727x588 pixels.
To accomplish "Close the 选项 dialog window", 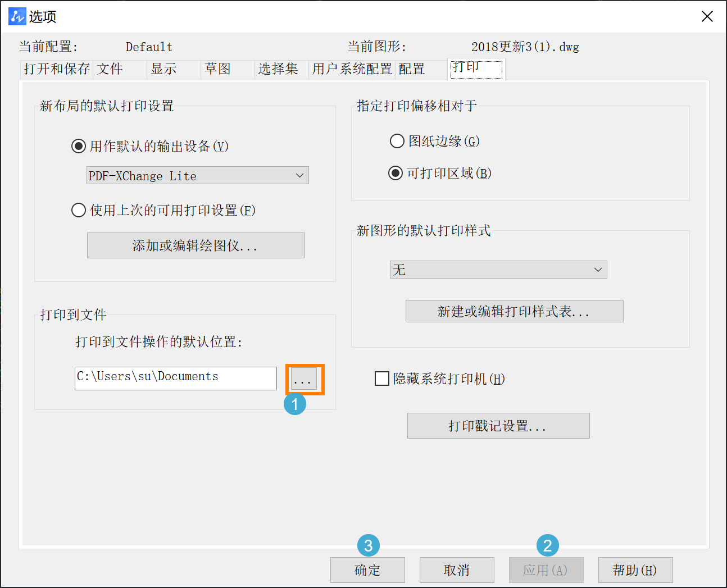I will [707, 16].
